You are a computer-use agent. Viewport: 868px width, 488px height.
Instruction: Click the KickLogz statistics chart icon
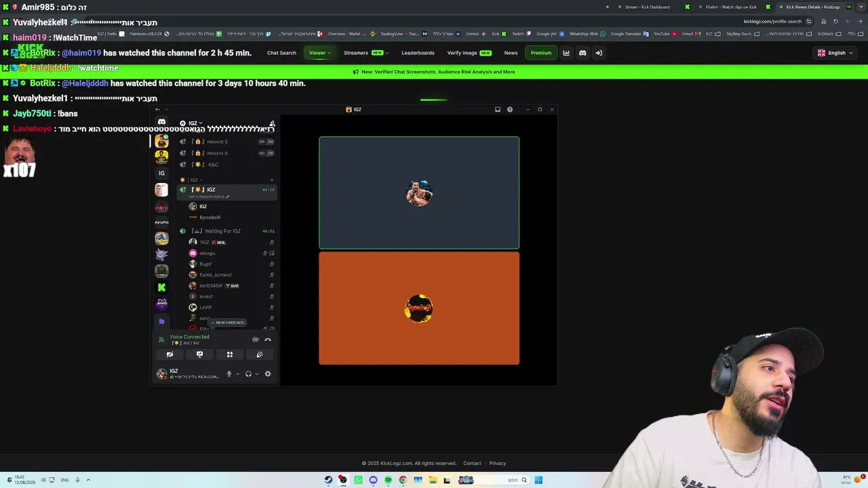coord(566,53)
